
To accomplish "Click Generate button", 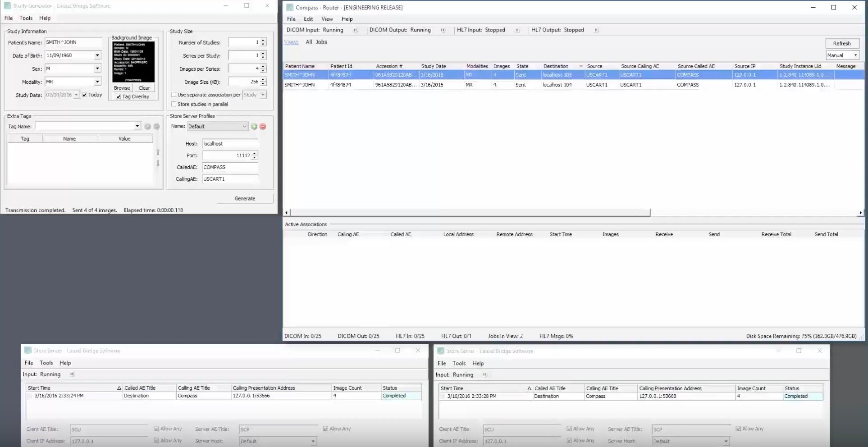I will tap(245, 198).
